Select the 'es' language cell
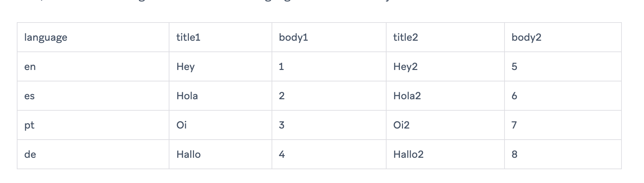 [30, 96]
